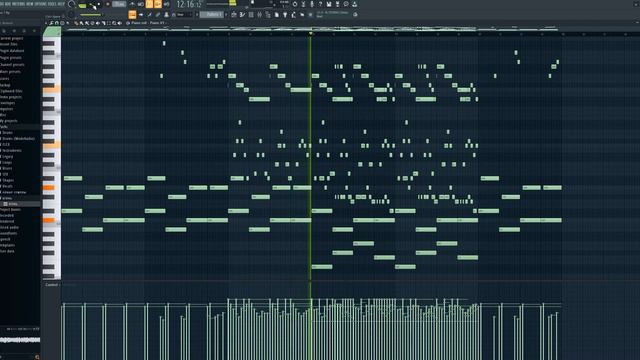Open the PATTERNS menu
Image resolution: width=640 pixels, height=360 pixels.
point(18,4)
